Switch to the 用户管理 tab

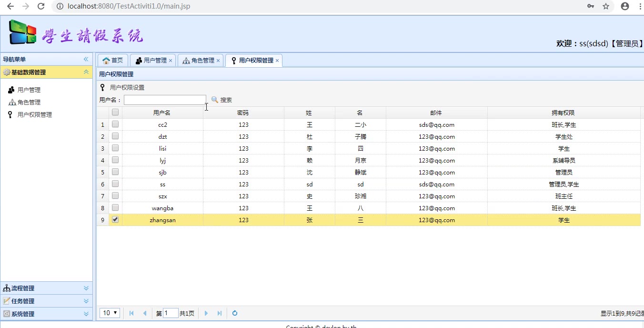tap(151, 61)
